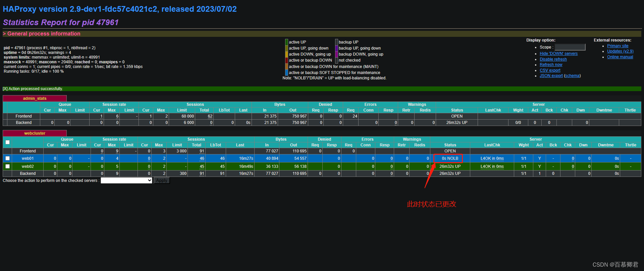Viewport: 644px width, 271px height.
Task: Click the 'General process information' heading
Action: tap(44, 33)
